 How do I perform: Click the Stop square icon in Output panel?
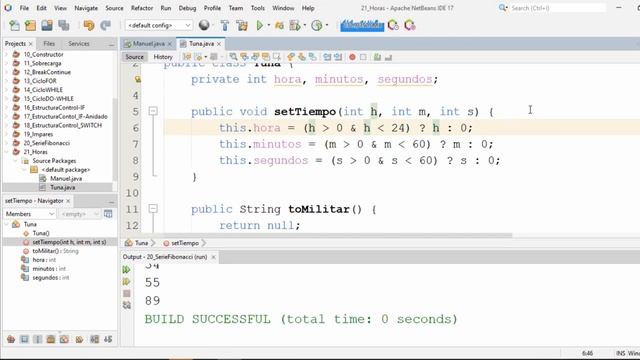click(127, 293)
